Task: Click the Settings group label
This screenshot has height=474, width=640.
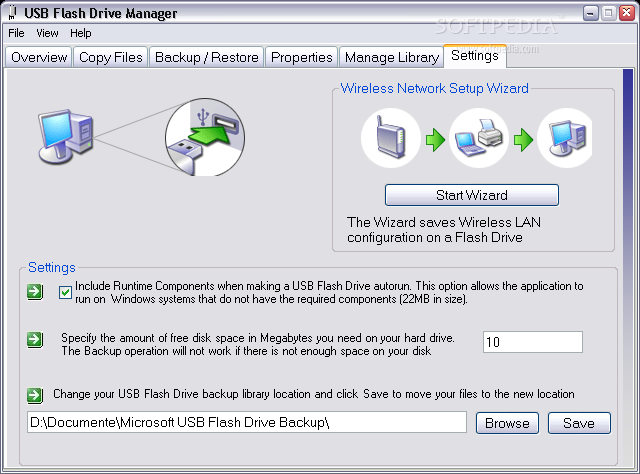Action: [x=52, y=267]
